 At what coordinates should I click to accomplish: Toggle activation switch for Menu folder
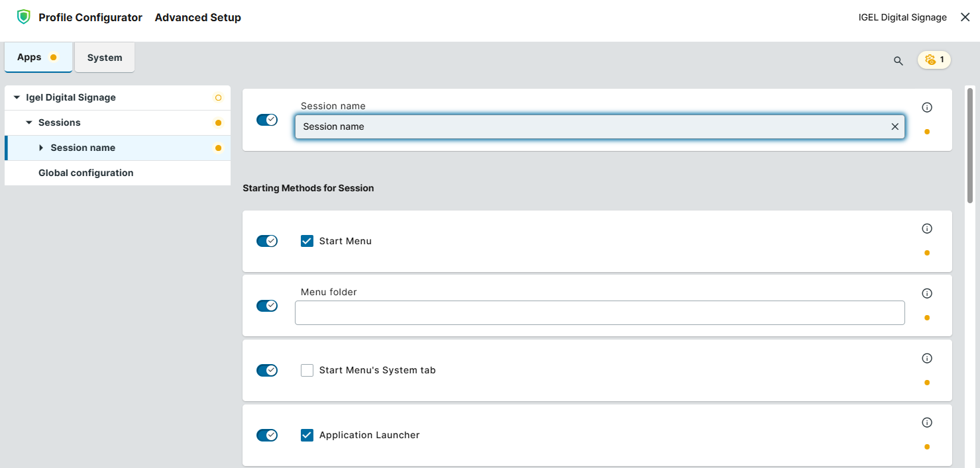[x=267, y=306]
